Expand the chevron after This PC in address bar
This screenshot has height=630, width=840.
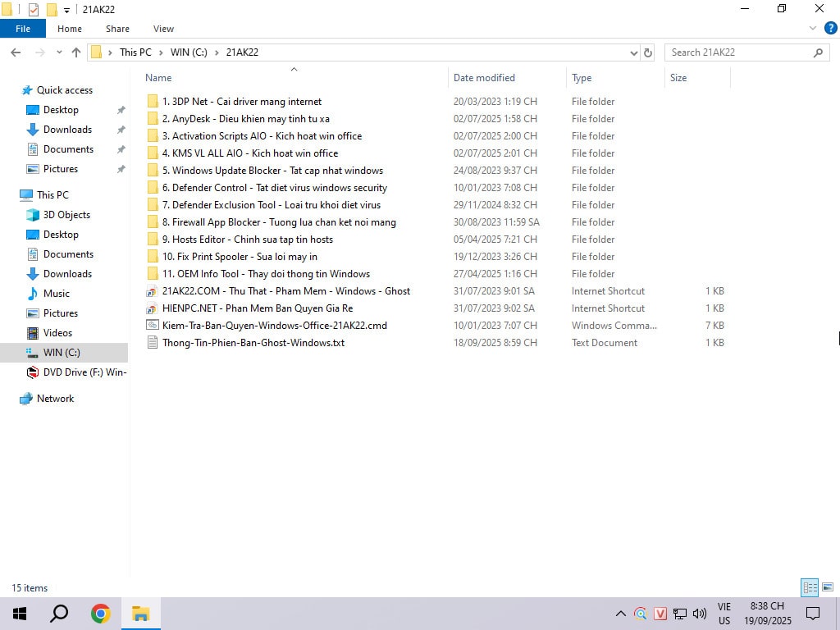point(162,52)
